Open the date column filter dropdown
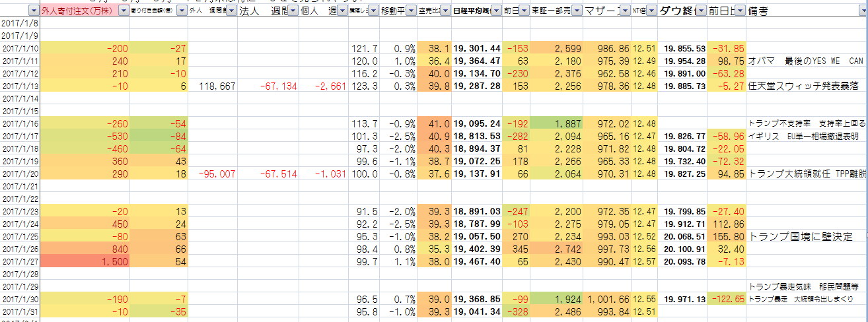 pos(33,11)
